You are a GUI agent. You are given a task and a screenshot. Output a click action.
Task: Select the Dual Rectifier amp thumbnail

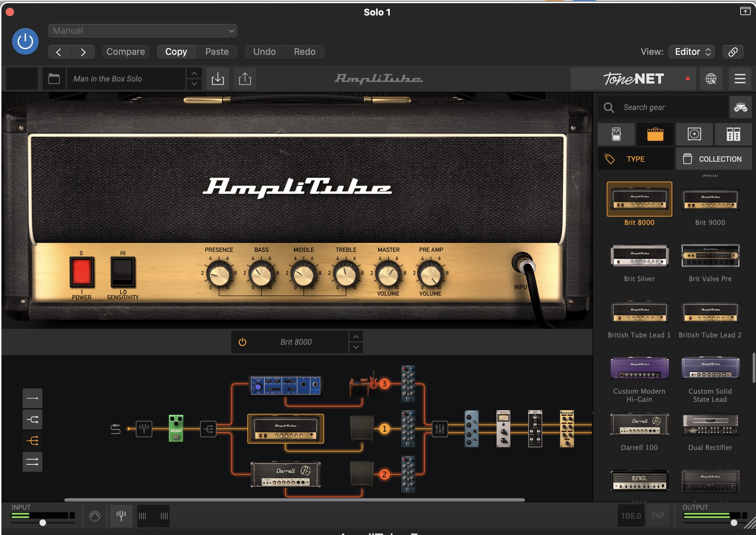[710, 424]
